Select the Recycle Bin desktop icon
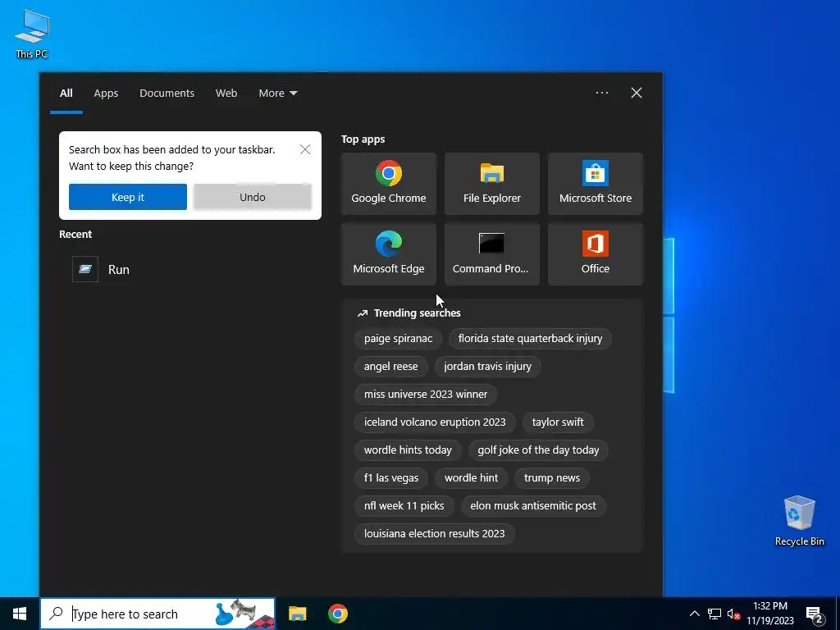The width and height of the screenshot is (840, 630). [799, 521]
